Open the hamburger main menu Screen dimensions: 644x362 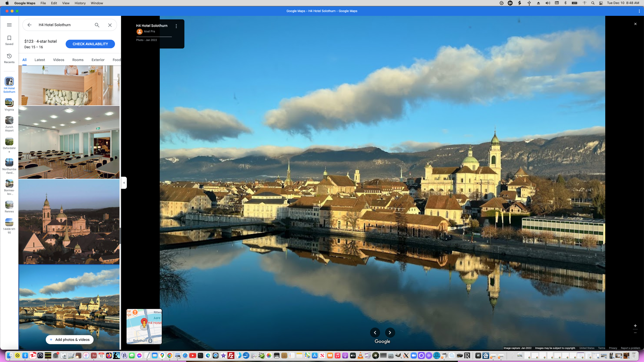[x=9, y=25]
